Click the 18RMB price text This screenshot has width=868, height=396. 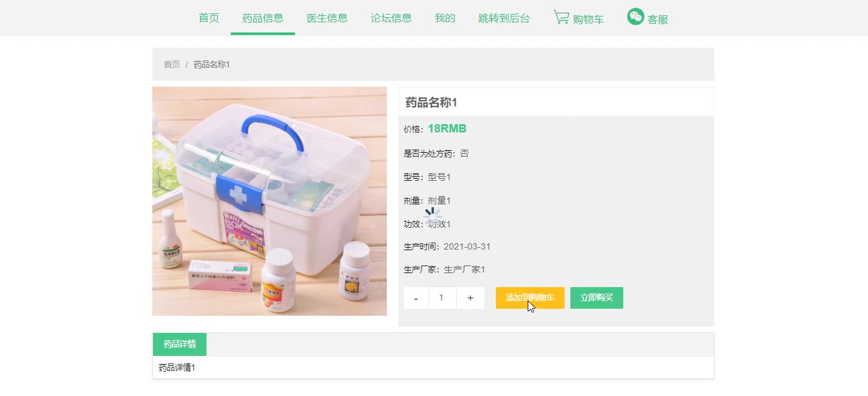tap(447, 129)
